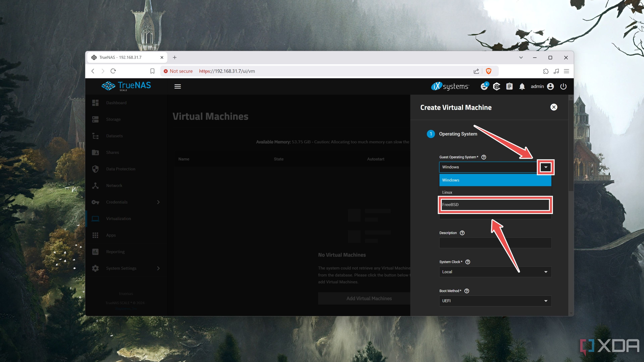Open Virtualization in sidebar
Screen dimensions: 644x362
[x=126, y=219]
